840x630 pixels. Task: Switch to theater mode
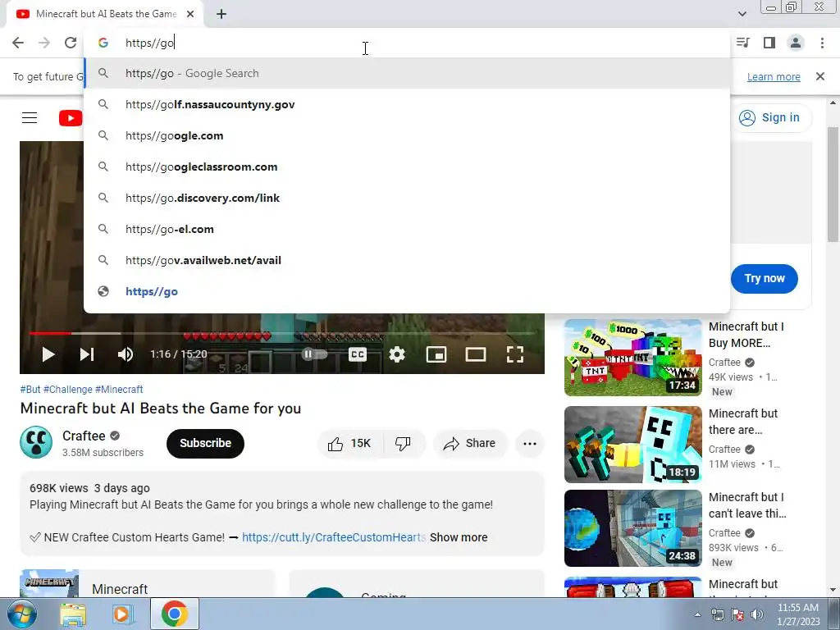[476, 354]
